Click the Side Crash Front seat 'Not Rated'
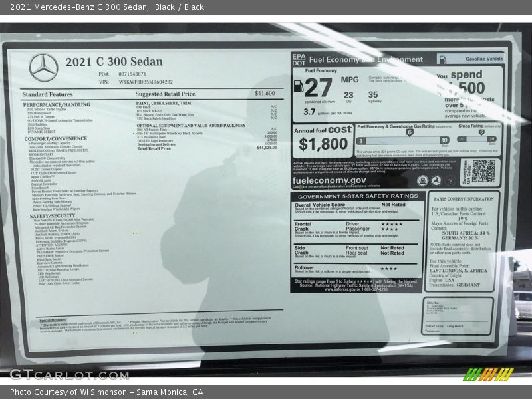The width and height of the screenshot is (532, 399). point(392,248)
